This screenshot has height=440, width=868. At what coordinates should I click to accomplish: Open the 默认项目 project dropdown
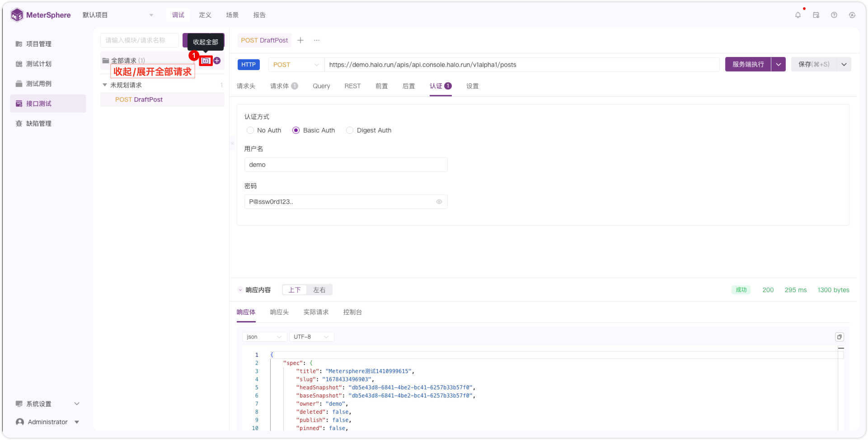coord(118,15)
